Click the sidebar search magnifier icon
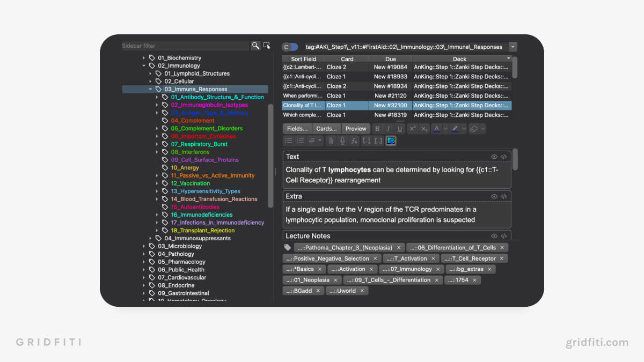 point(256,46)
